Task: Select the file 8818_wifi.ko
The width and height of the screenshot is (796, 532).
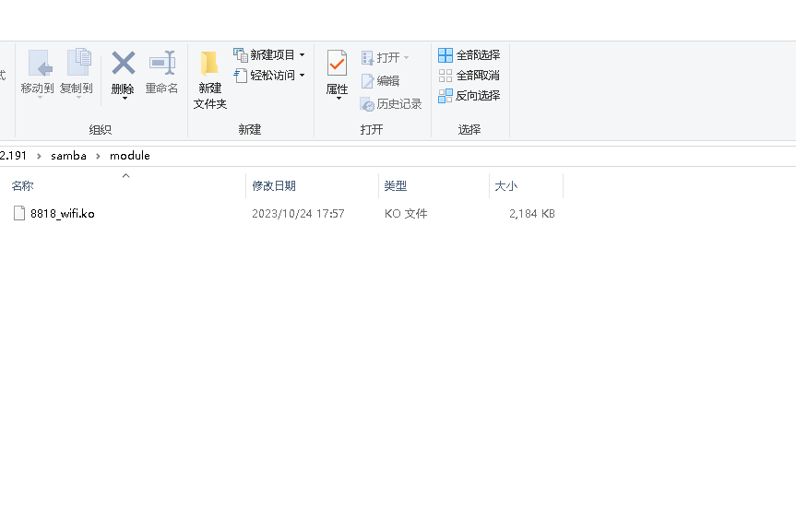Action: 63,213
